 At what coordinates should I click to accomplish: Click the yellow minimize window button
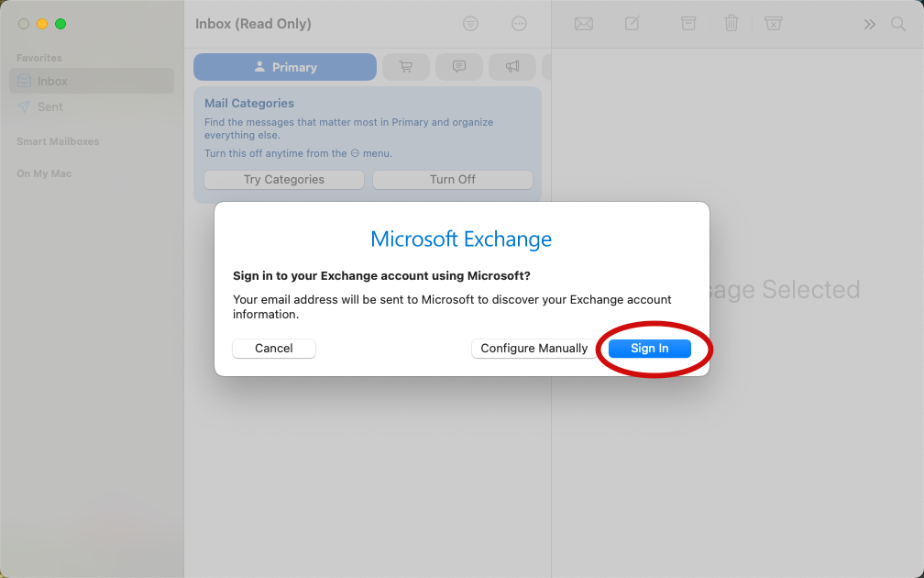42,24
